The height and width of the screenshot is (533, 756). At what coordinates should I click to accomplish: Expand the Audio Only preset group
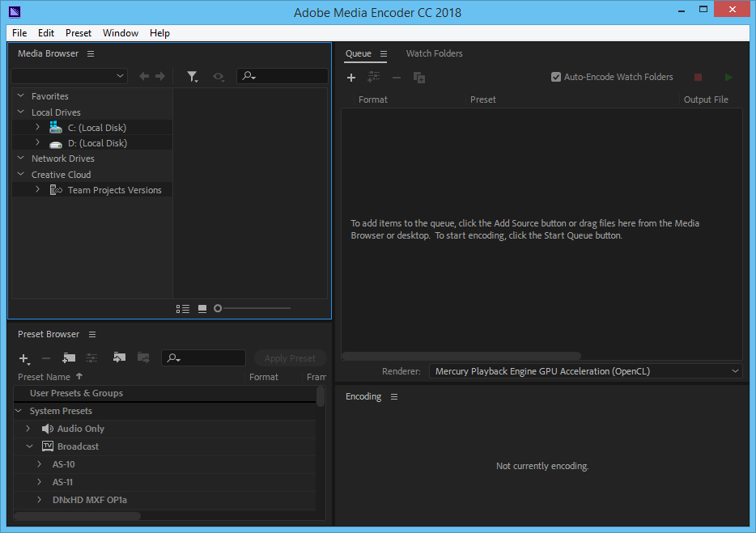28,429
